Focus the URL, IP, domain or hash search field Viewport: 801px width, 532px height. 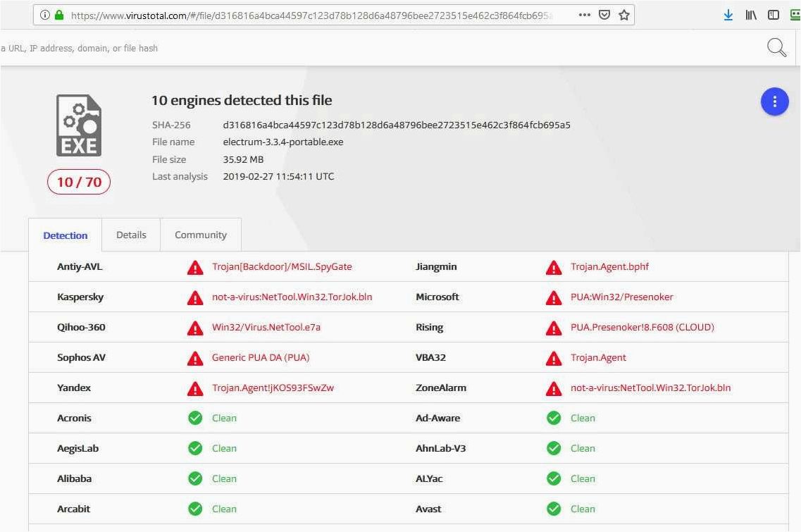tap(378, 48)
